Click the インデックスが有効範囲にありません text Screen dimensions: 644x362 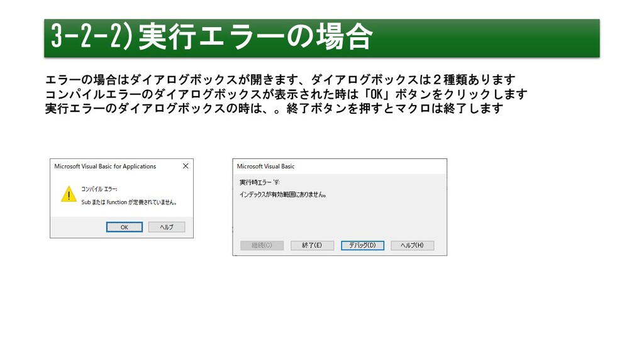(x=283, y=195)
